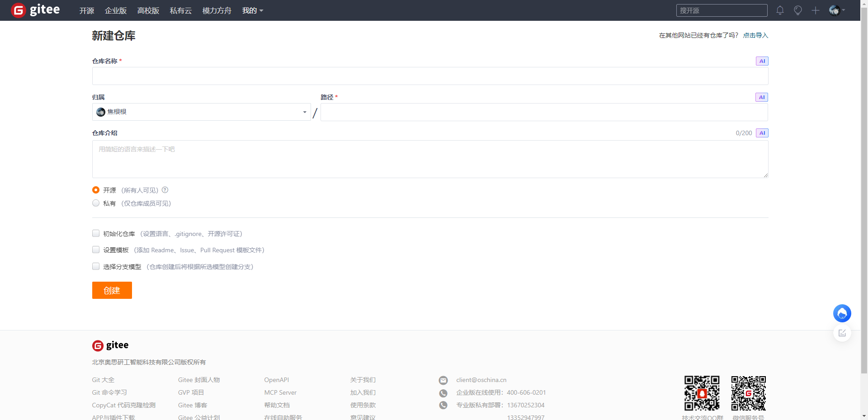Image resolution: width=868 pixels, height=420 pixels.
Task: Click the client@oschina.cn email link
Action: (481, 380)
